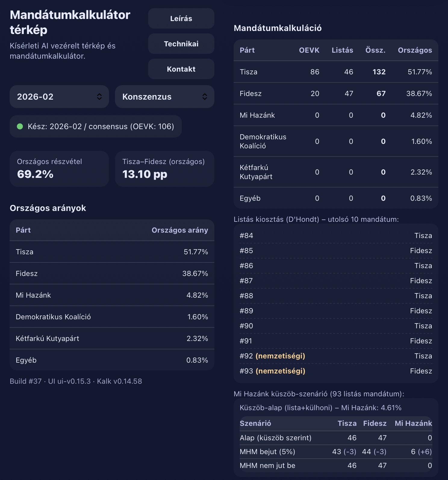Click the Országos arány column header
Screen dimensions: 448x480
click(x=180, y=230)
